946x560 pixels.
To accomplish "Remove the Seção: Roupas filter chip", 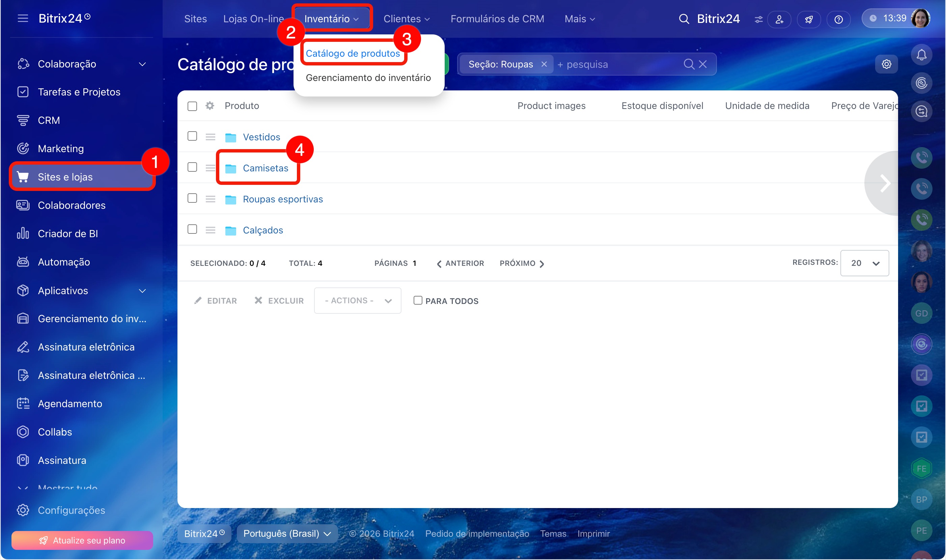I will (x=544, y=64).
